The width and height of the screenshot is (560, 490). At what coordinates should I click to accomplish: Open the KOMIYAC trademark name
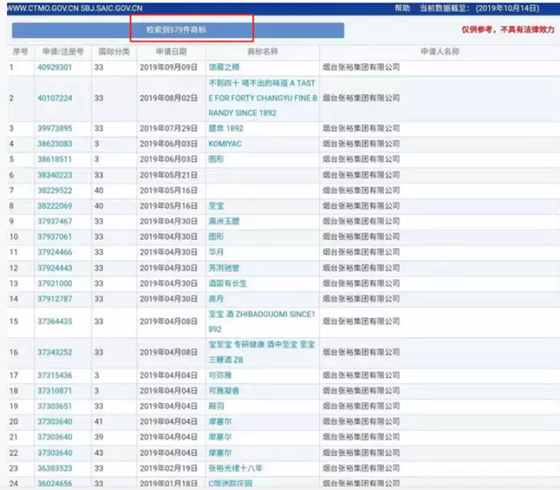[x=225, y=144]
